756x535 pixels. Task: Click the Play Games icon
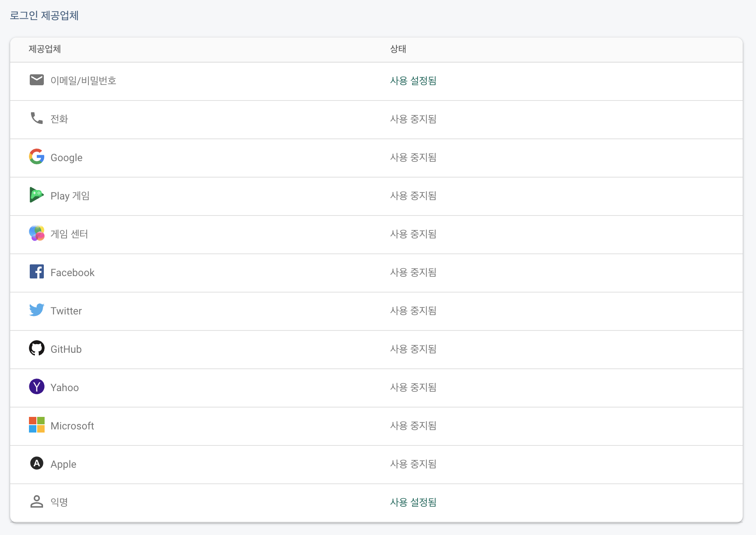coord(37,195)
